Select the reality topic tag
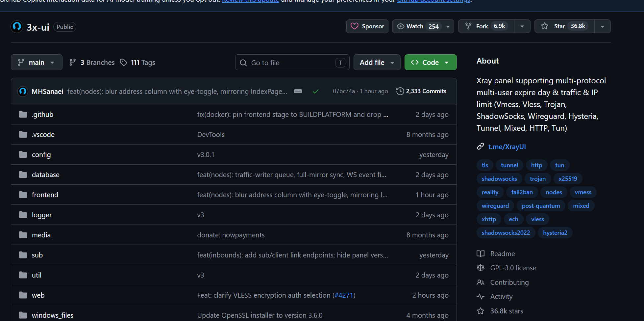Image resolution: width=644 pixels, height=321 pixels. pyautogui.click(x=490, y=192)
